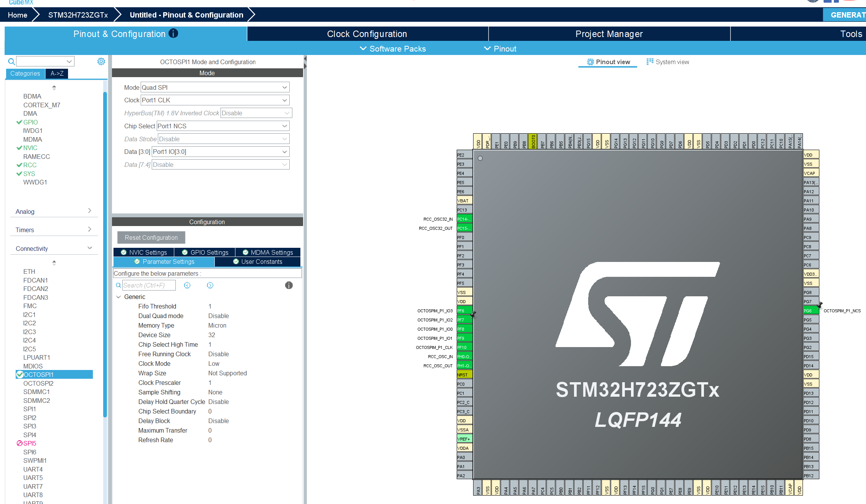This screenshot has width=866, height=504.
Task: Click the Memory Type value Micron
Action: click(x=217, y=325)
